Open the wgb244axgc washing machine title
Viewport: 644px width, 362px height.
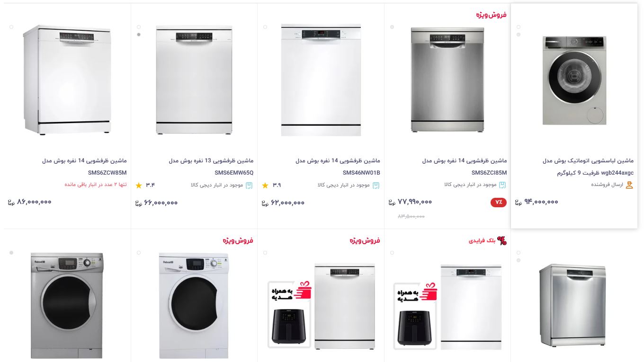595,167
